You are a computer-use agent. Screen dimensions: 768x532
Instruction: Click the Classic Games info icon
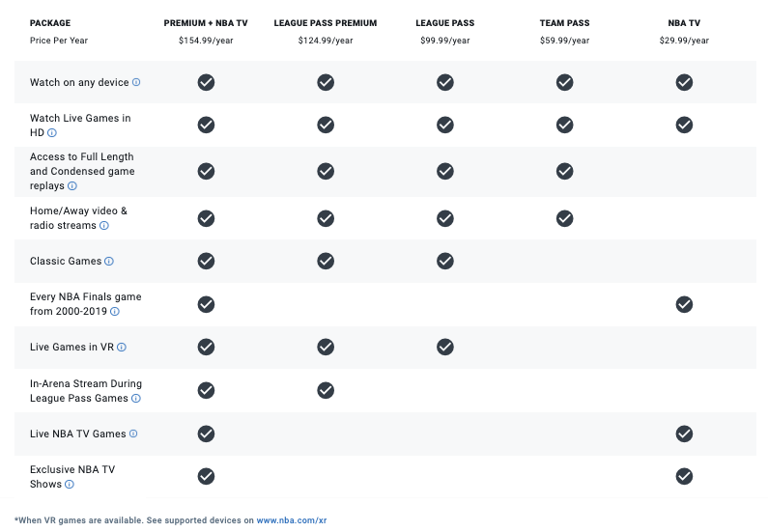109,262
